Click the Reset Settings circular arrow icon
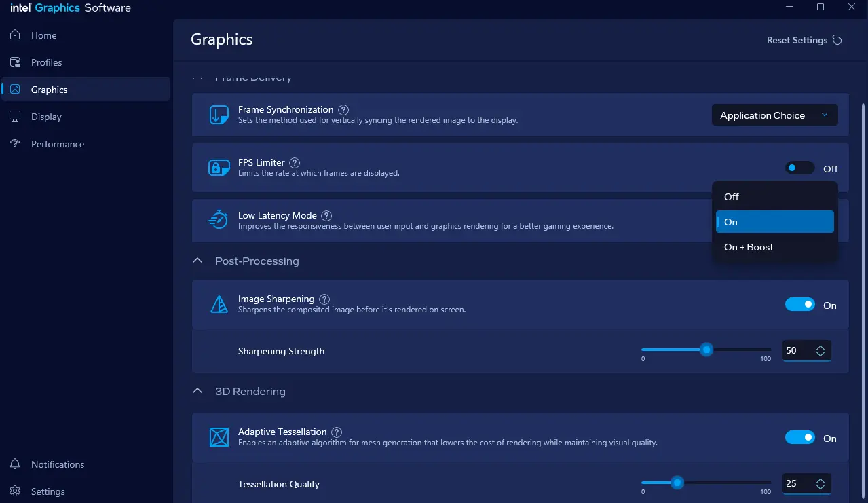Viewport: 868px width, 503px height. click(837, 40)
